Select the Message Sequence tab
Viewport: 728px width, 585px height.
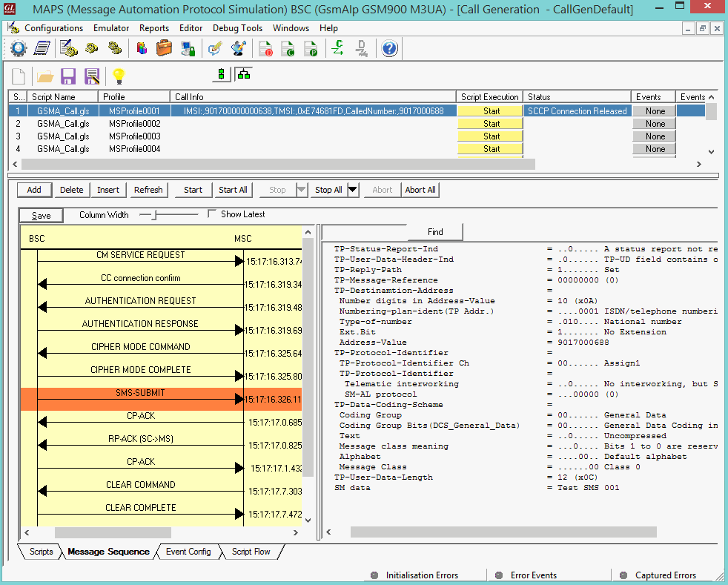[109, 551]
